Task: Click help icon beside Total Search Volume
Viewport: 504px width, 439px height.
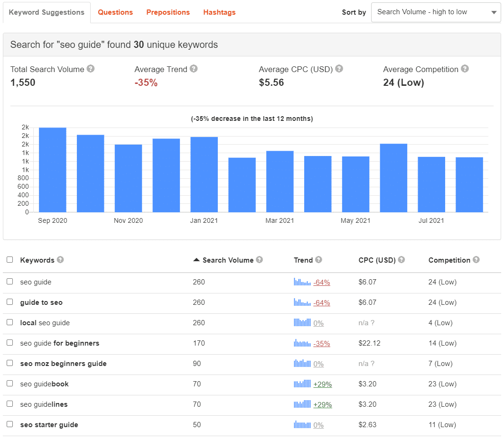Action: (91, 69)
